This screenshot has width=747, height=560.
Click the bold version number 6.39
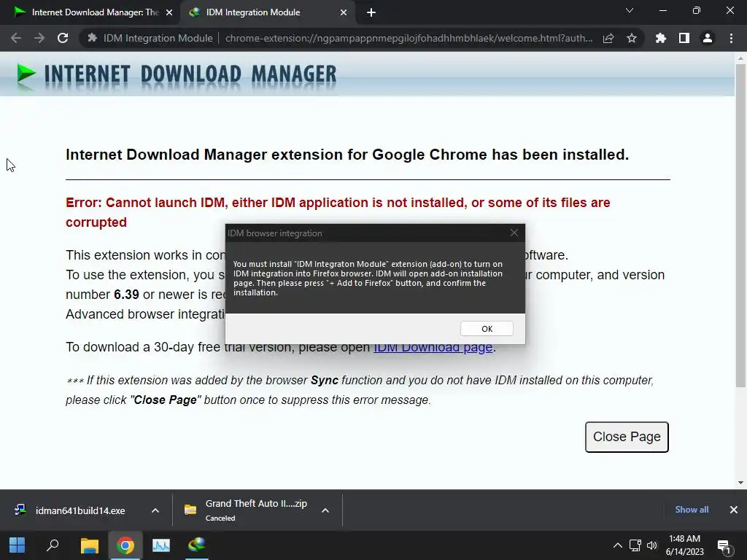[x=126, y=295]
